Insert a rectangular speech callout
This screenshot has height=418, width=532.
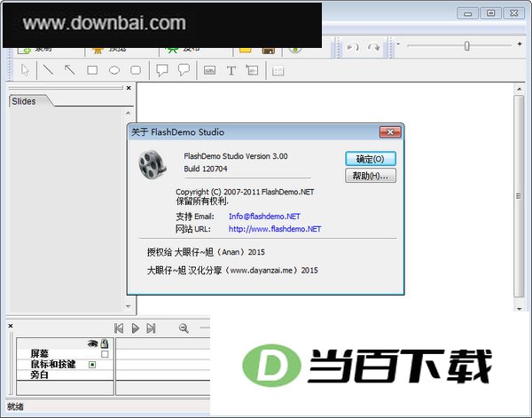tap(162, 70)
